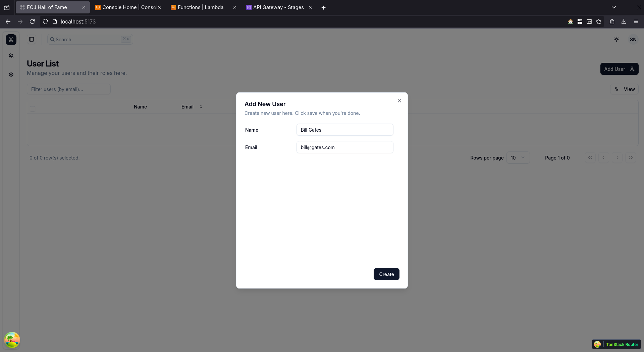Click the '0 of 0 row(s) selected.' text
The width and height of the screenshot is (644, 352).
pos(54,158)
